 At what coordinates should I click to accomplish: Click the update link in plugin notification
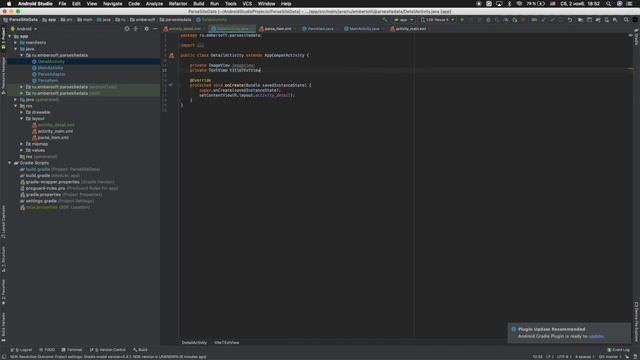[x=596, y=336]
